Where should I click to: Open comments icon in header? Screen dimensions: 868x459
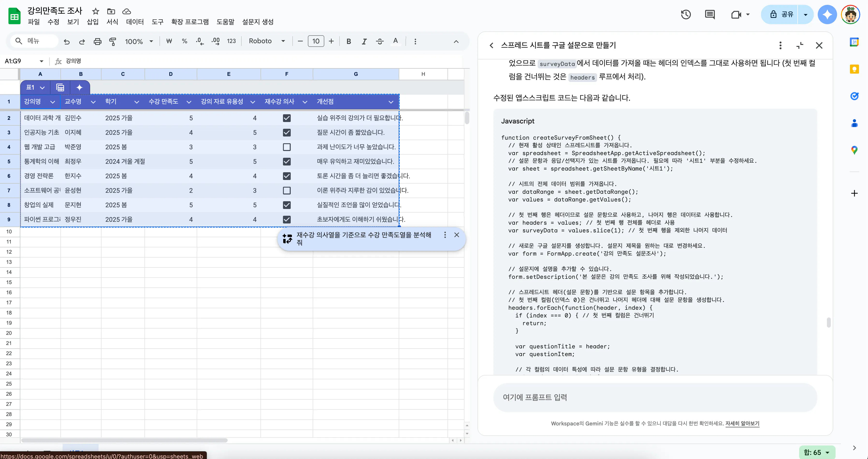click(710, 14)
